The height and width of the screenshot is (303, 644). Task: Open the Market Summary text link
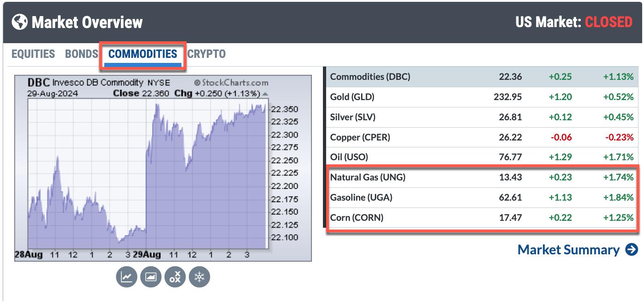[568, 250]
